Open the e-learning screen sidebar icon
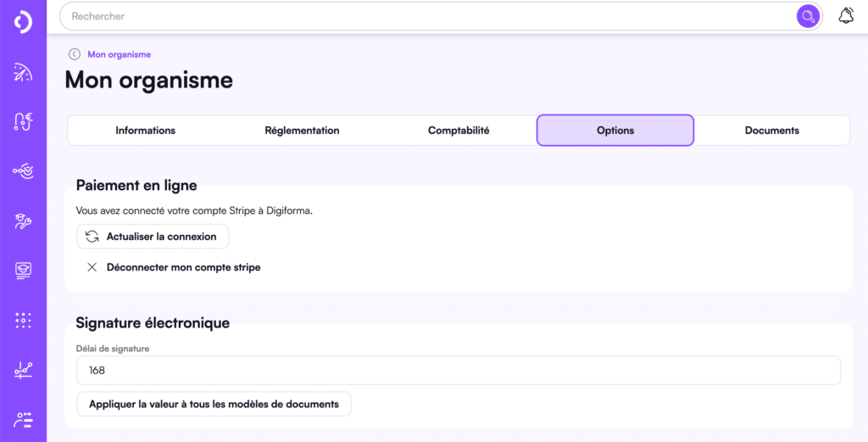This screenshot has height=442, width=868. tap(23, 271)
